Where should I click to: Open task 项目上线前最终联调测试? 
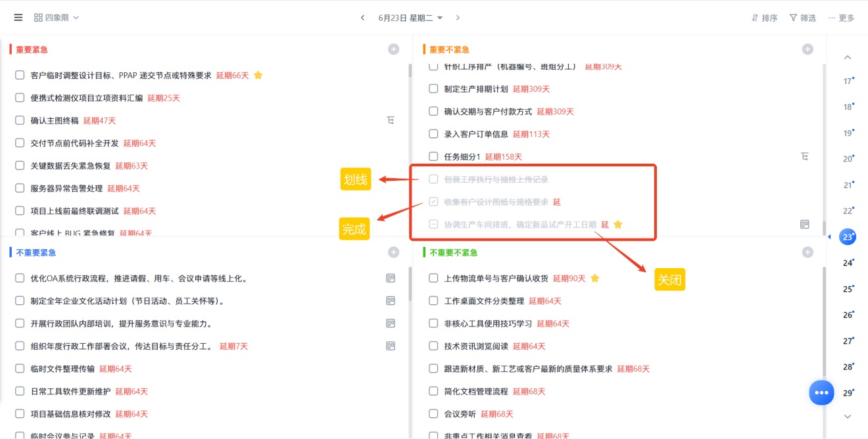coord(75,211)
